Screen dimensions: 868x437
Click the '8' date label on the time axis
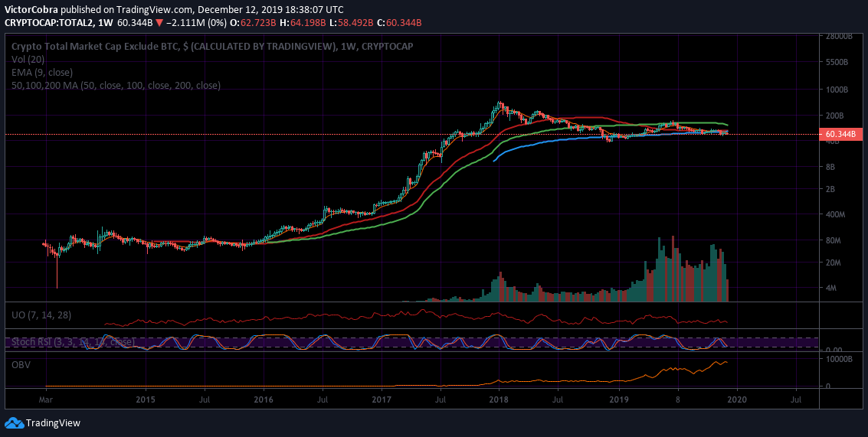tap(678, 399)
